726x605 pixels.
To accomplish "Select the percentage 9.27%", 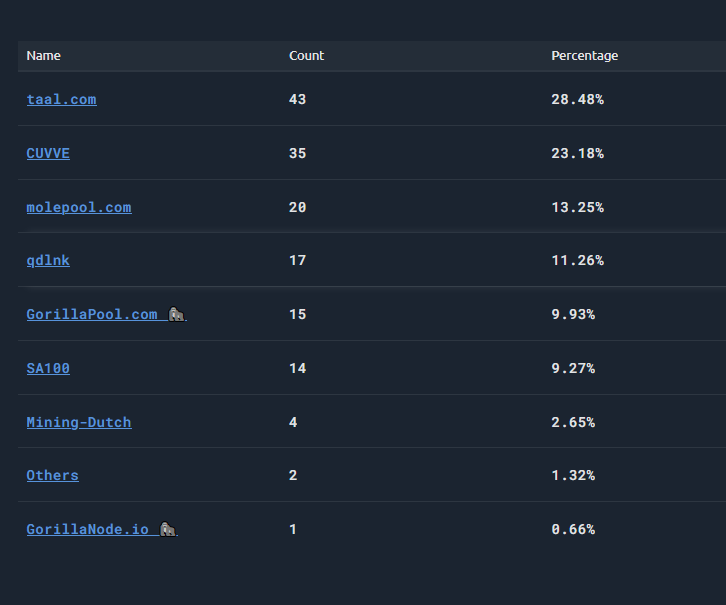I will click(573, 368).
